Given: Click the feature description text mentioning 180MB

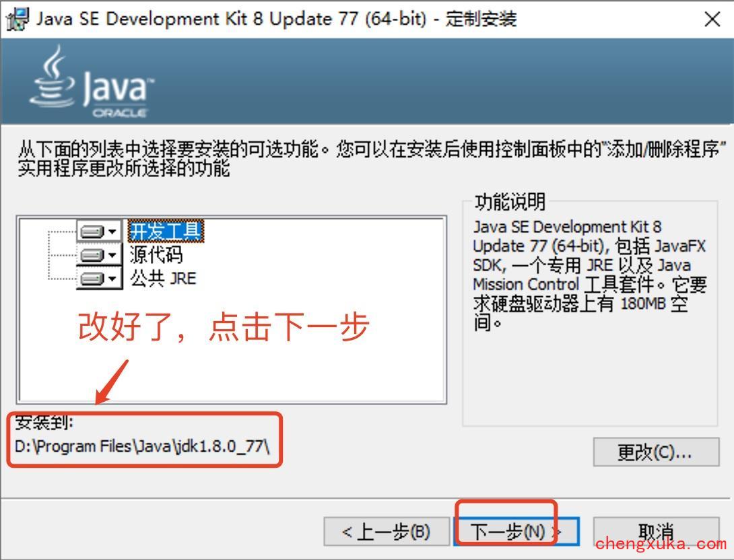Looking at the screenshot, I should click(589, 275).
